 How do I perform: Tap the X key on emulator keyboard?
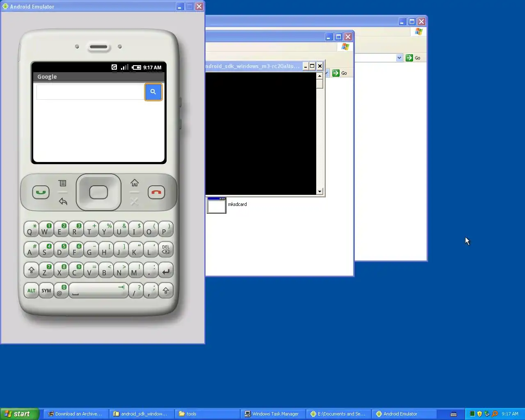(61, 270)
